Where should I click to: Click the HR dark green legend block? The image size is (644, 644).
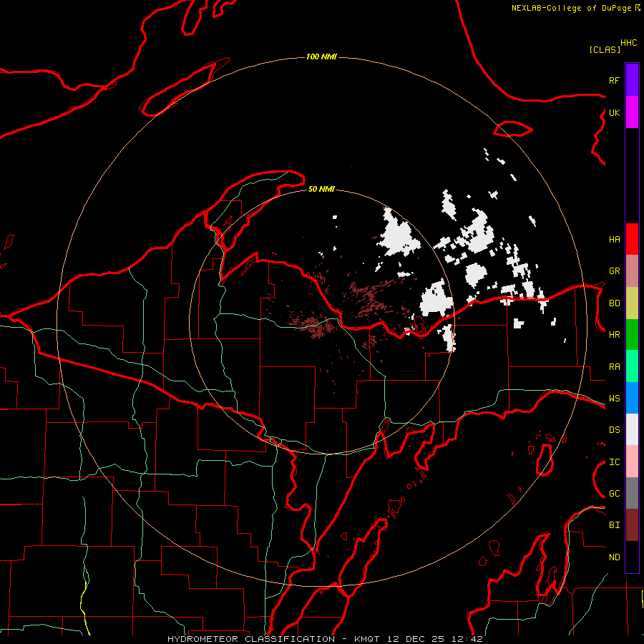[x=632, y=334]
